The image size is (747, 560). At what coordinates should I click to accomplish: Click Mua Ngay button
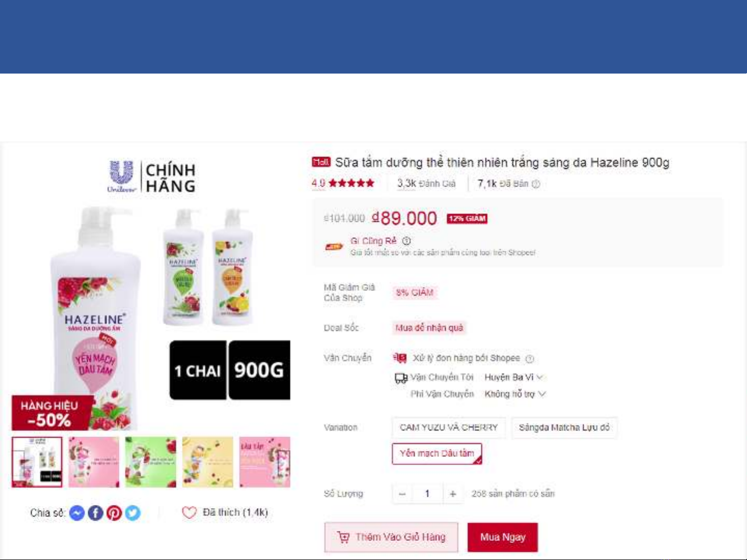pos(502,537)
